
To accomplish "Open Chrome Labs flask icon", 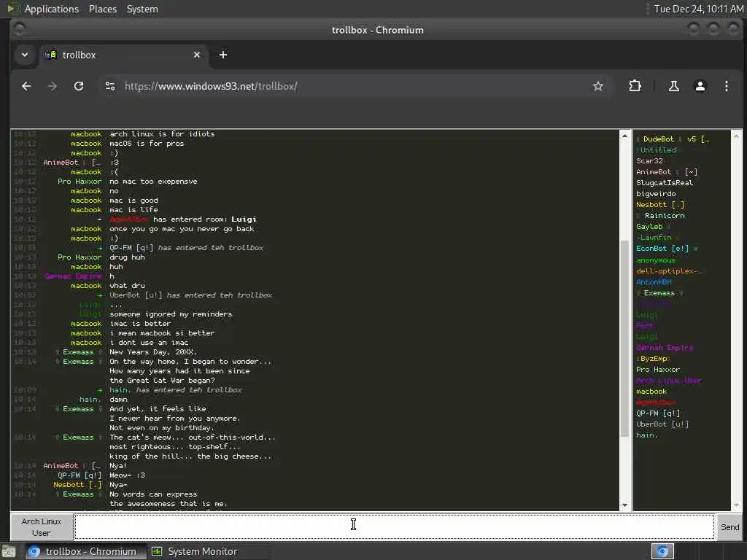I will point(673,86).
